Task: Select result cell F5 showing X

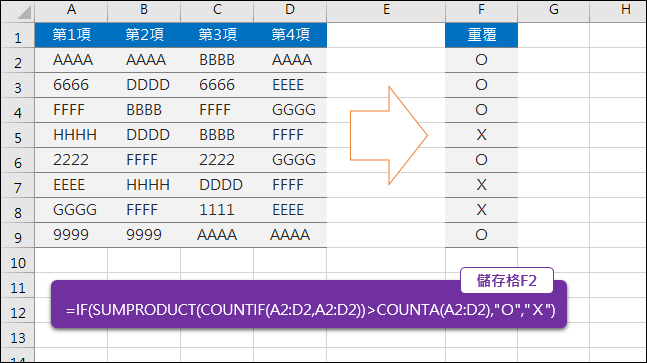Action: (482, 135)
